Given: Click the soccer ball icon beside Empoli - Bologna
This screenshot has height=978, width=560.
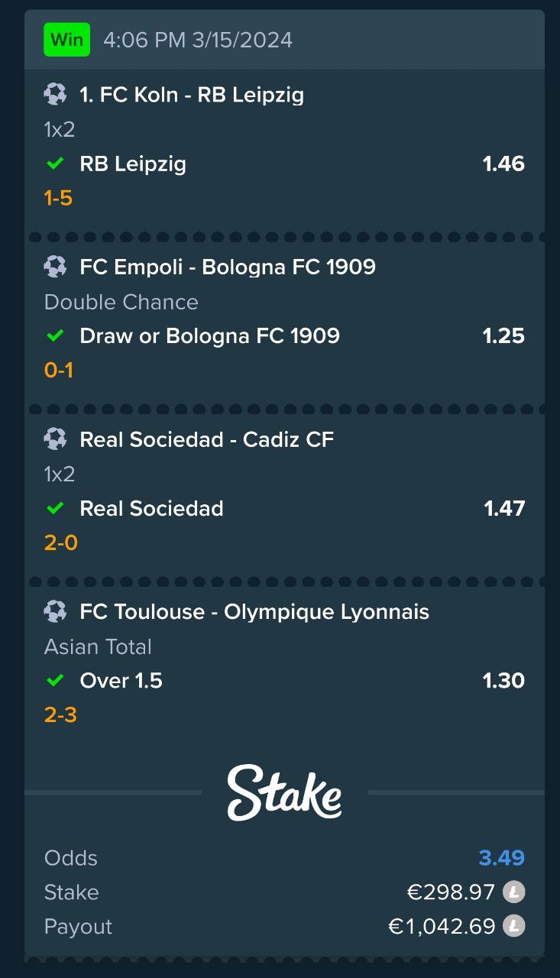Looking at the screenshot, I should [x=55, y=267].
